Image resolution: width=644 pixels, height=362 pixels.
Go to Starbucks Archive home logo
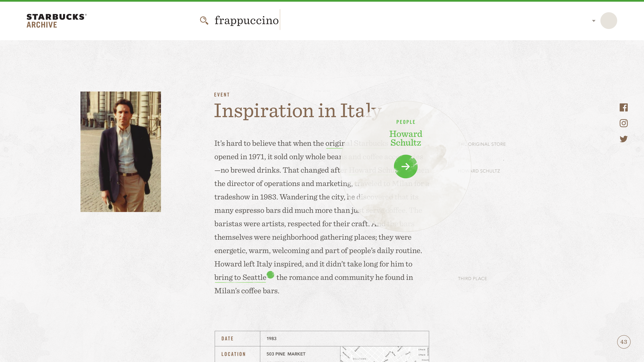pos(57,21)
